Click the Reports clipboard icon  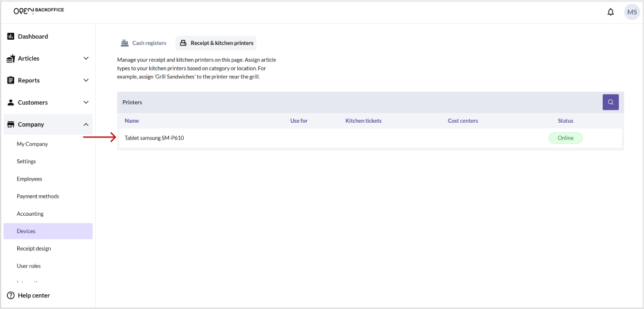pos(11,80)
